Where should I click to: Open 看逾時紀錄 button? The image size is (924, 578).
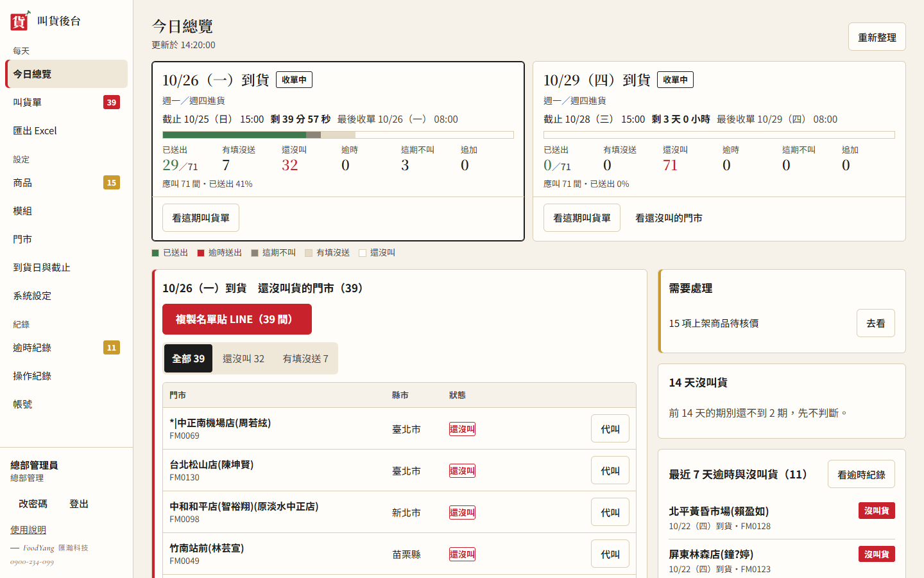click(861, 475)
